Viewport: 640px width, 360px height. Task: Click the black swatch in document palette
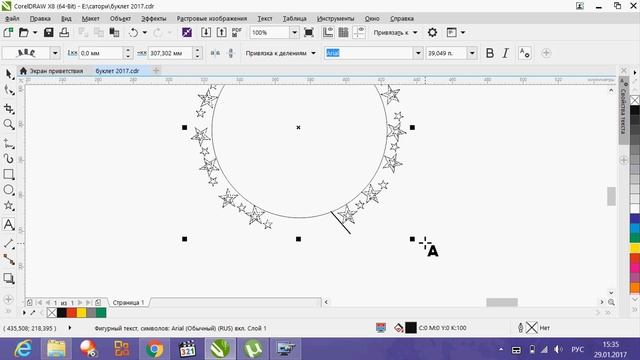tap(62, 313)
